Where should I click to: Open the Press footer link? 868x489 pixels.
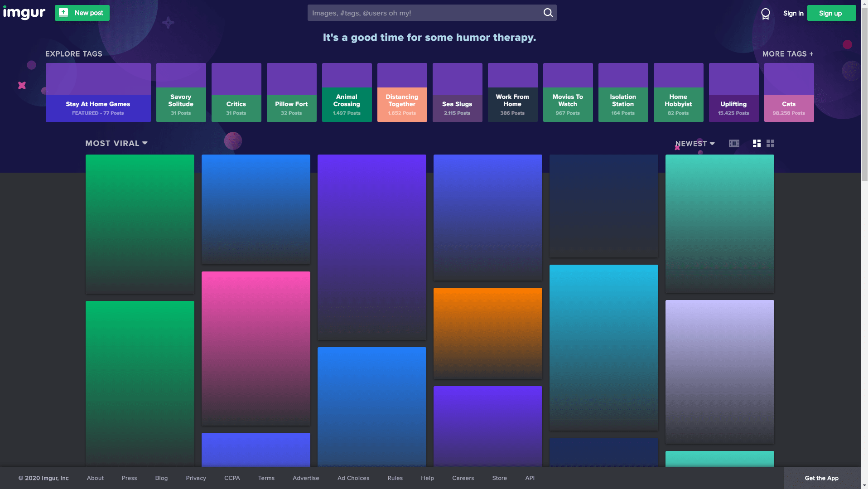coord(129,478)
